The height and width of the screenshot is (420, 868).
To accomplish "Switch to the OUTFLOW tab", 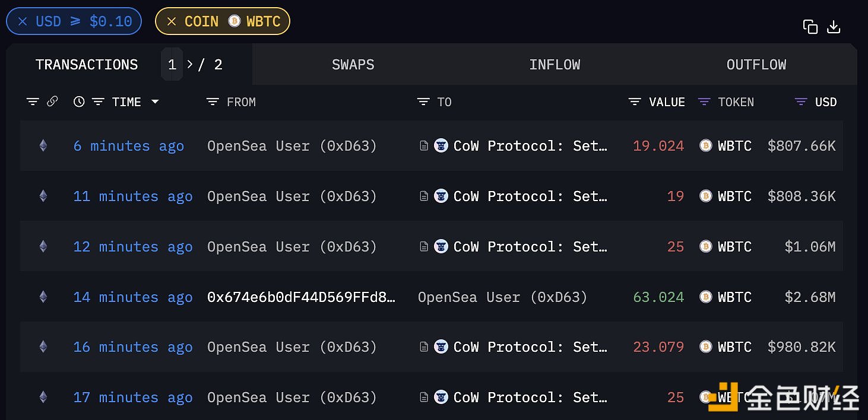I will pyautogui.click(x=756, y=65).
